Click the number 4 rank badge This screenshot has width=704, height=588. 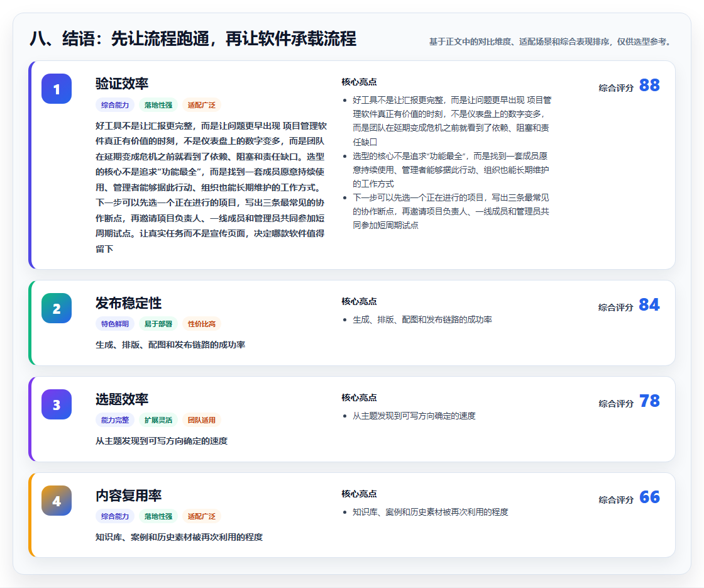(57, 501)
